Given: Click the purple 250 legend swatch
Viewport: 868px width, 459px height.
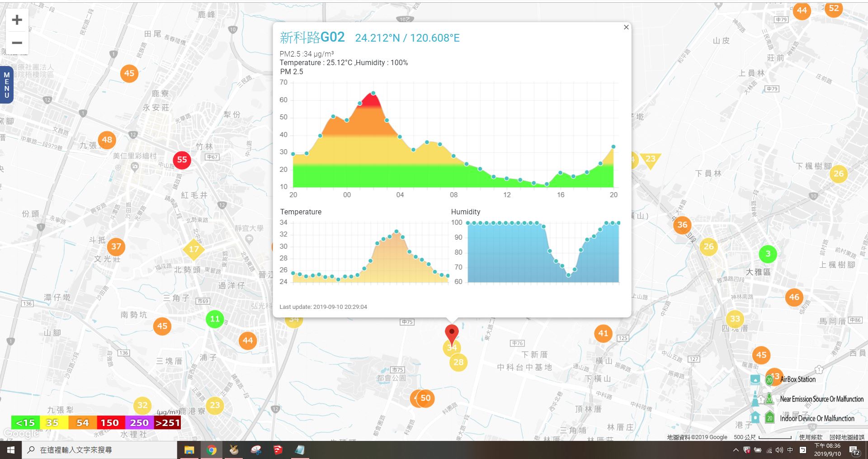Looking at the screenshot, I should point(139,422).
